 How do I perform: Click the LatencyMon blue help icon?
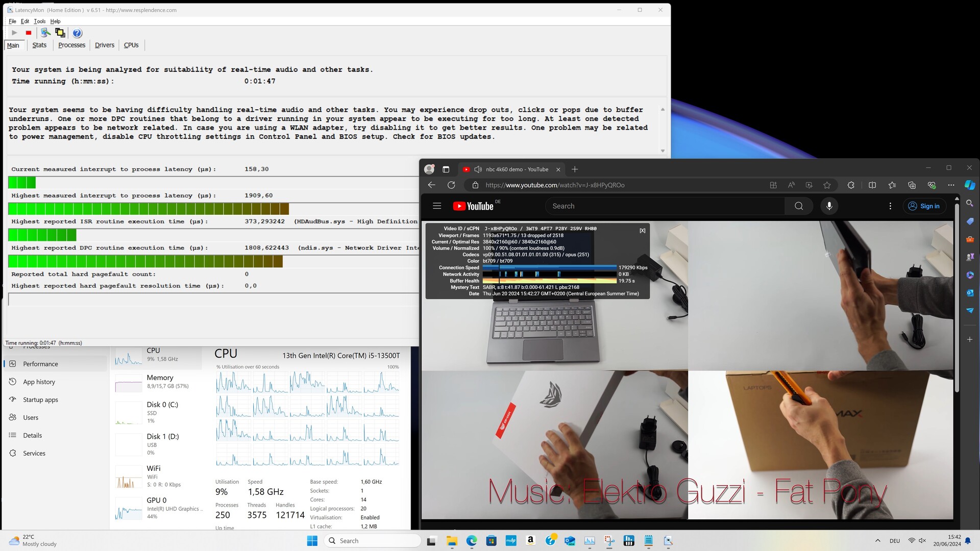[77, 33]
